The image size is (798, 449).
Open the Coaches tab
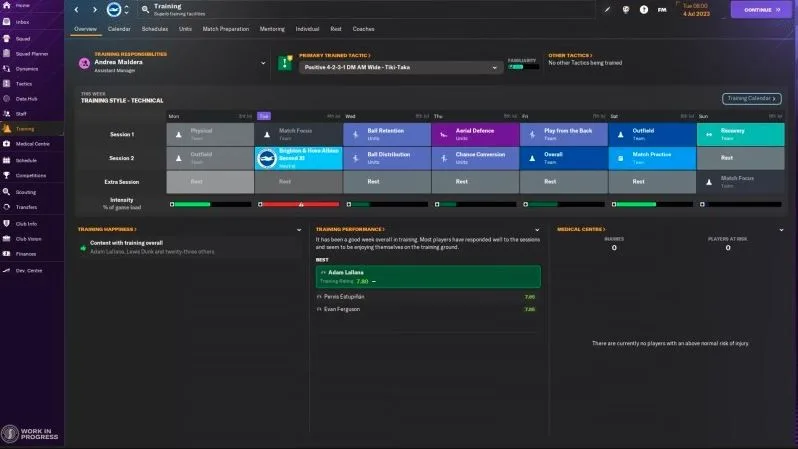(363, 29)
